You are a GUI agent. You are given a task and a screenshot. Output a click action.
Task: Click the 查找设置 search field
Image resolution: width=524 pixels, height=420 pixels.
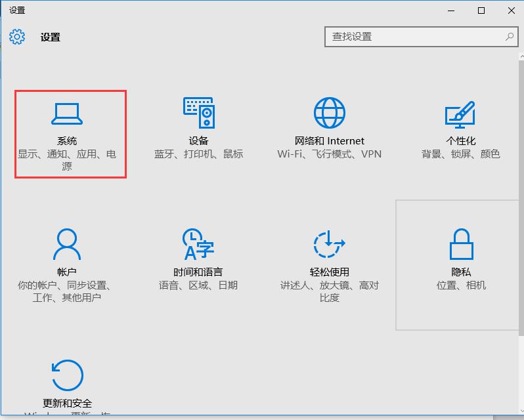422,37
